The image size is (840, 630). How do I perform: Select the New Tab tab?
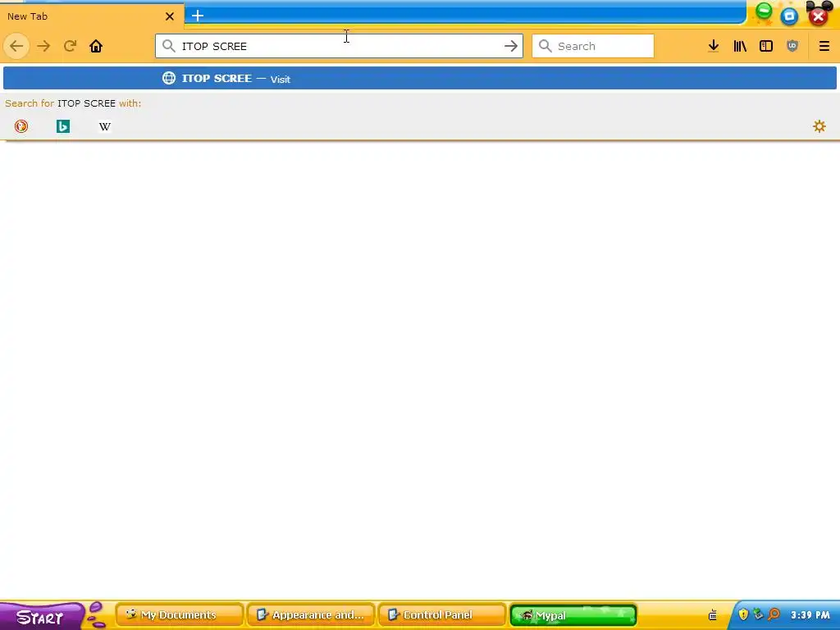(x=91, y=16)
